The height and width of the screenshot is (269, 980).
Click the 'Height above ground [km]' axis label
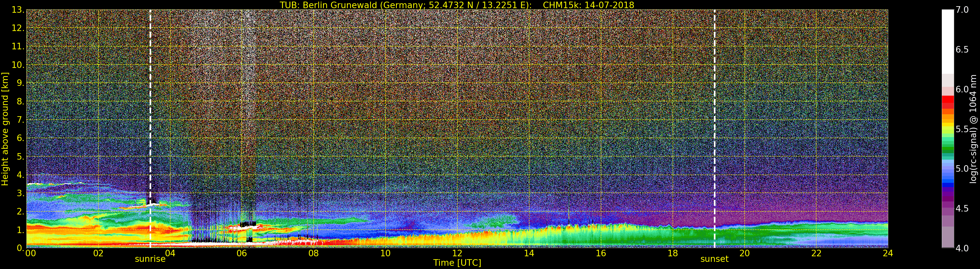coord(5,129)
